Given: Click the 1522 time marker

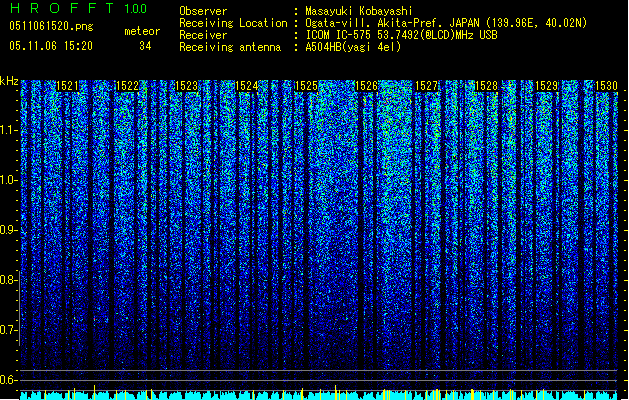Looking at the screenshot, I should pyautogui.click(x=127, y=86).
